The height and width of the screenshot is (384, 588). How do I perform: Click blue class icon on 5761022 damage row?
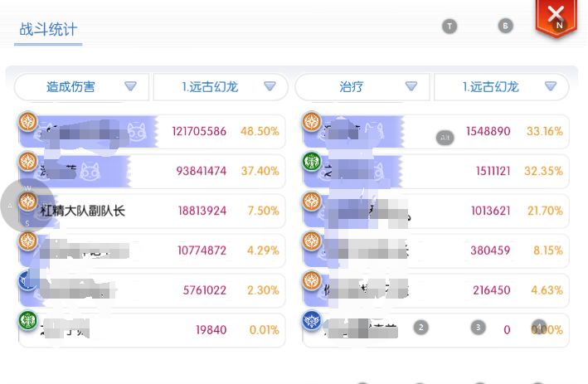(28, 280)
